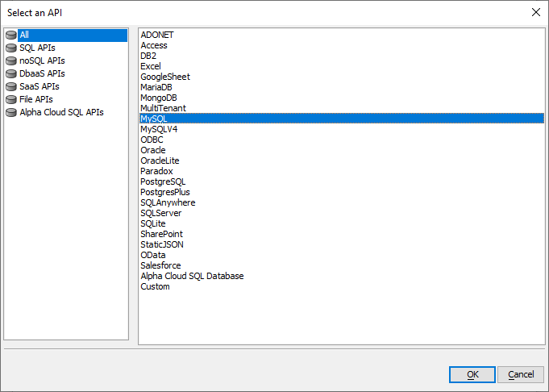Select the highlighted MySQL entry
The width and height of the screenshot is (549, 392).
(341, 119)
